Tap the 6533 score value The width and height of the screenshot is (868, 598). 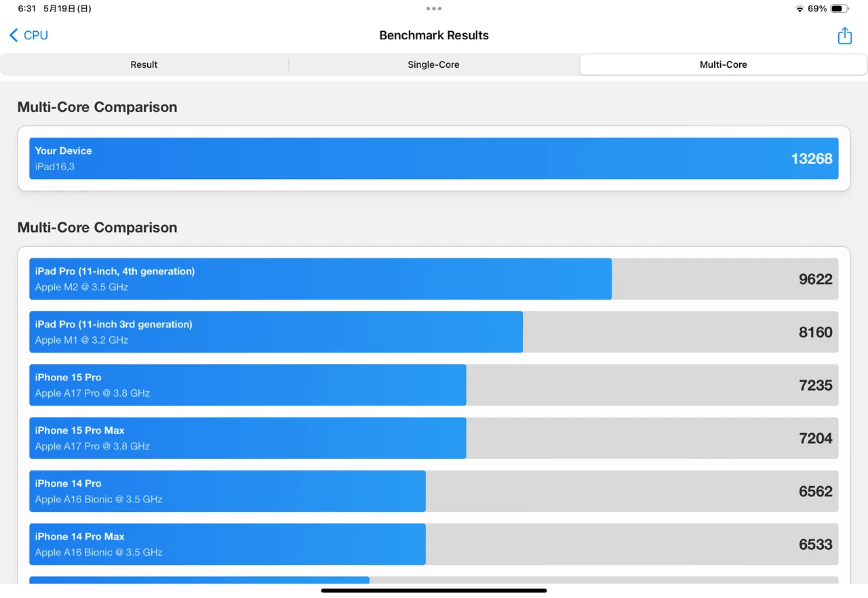[x=816, y=544]
